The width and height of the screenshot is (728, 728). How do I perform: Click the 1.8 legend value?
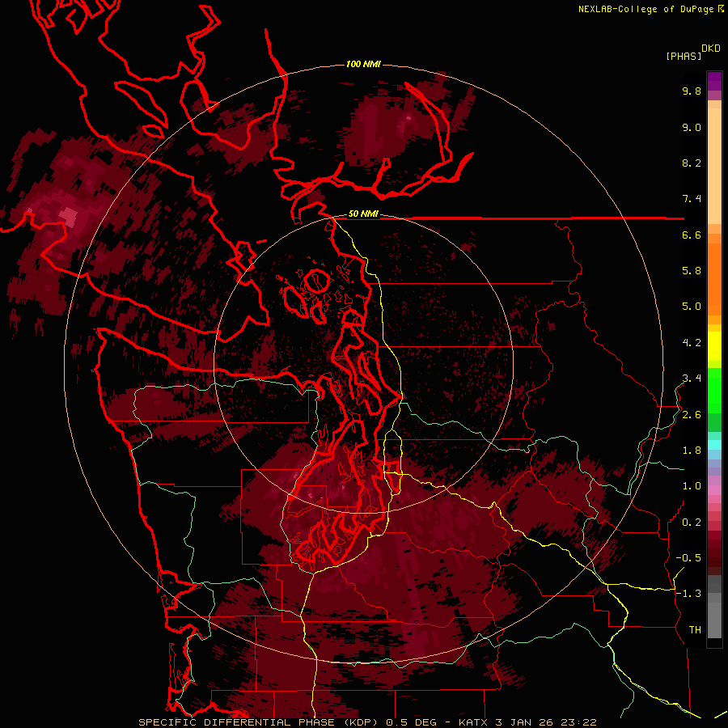pos(692,451)
